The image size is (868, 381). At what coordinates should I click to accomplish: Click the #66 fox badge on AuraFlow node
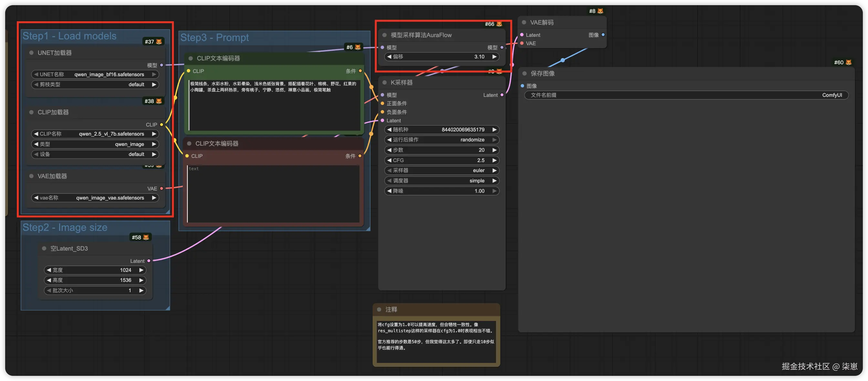tap(499, 24)
